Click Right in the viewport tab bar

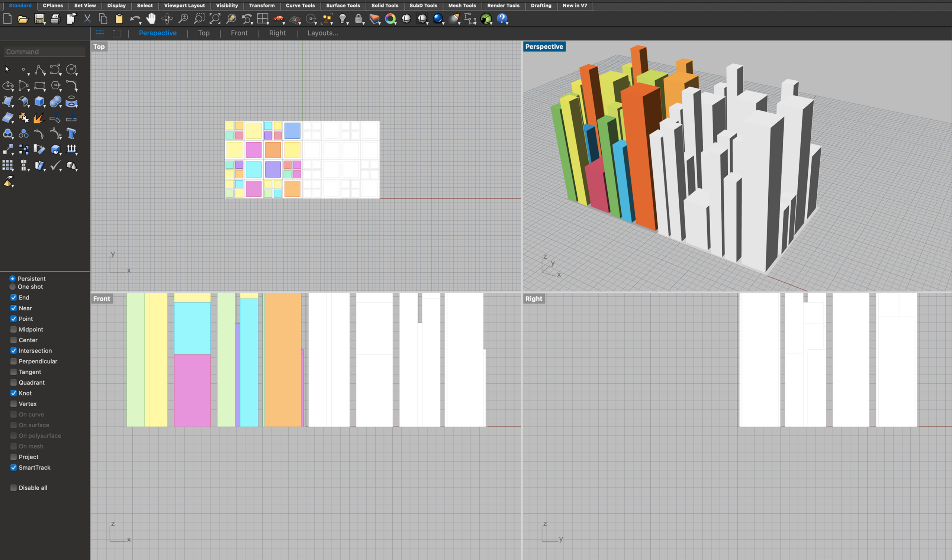click(277, 33)
